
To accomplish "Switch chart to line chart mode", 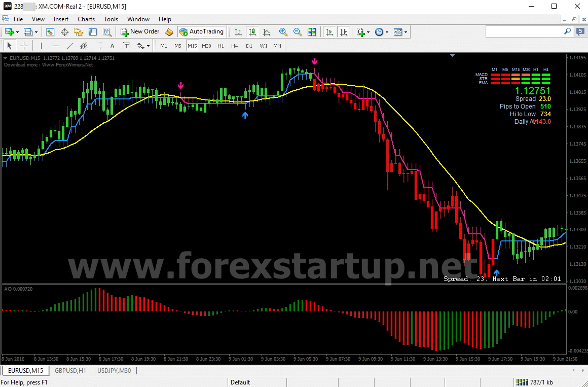I will pyautogui.click(x=267, y=32).
